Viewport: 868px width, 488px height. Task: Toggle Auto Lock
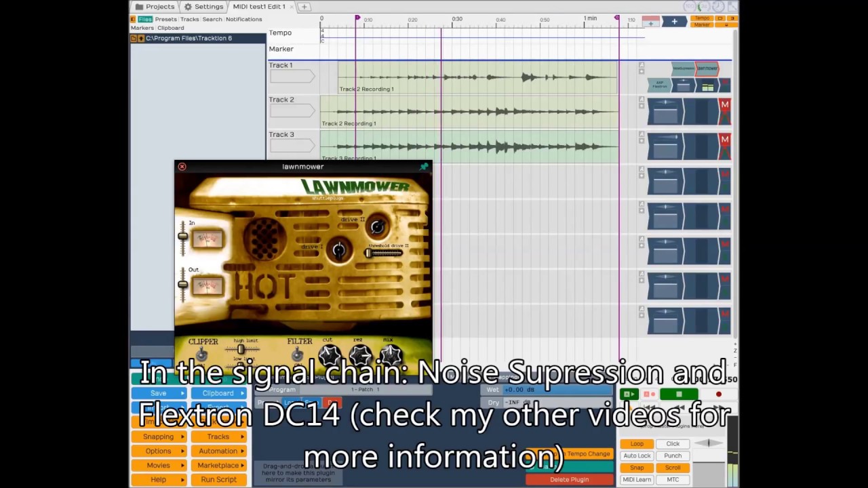pyautogui.click(x=637, y=455)
